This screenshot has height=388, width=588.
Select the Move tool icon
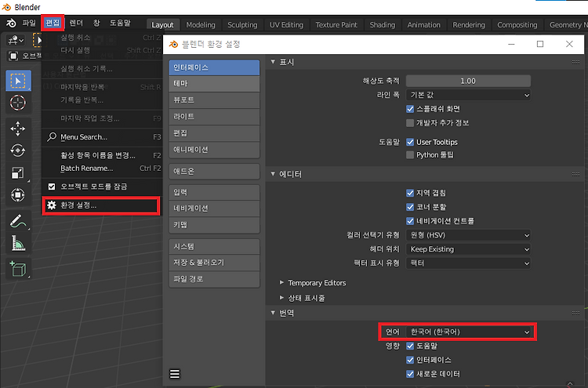coord(18,129)
